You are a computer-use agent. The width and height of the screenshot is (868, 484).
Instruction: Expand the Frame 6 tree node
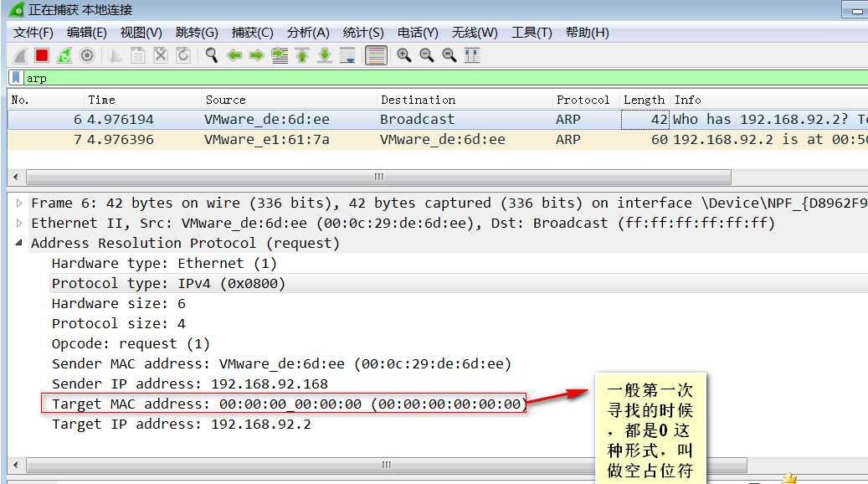(19, 203)
